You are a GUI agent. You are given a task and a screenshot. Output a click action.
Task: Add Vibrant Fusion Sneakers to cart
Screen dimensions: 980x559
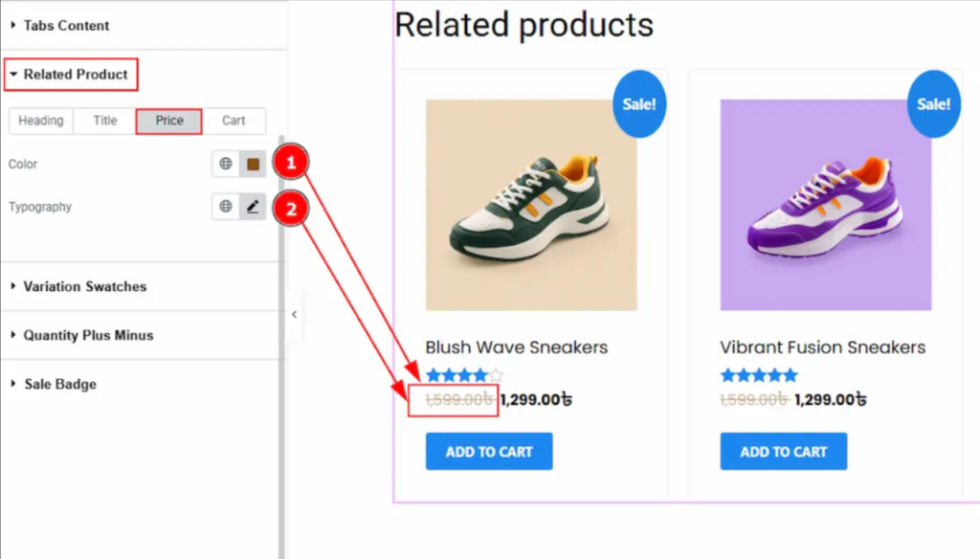point(784,452)
